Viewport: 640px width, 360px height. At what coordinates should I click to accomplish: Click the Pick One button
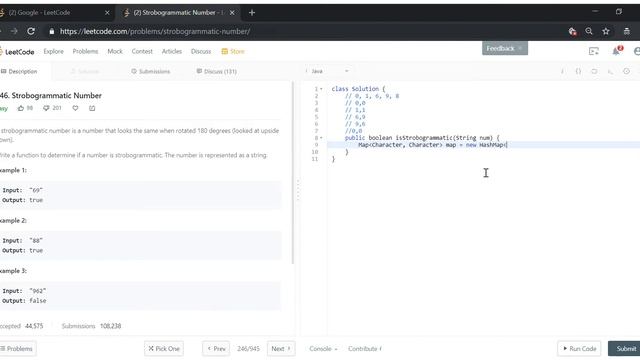tap(164, 349)
